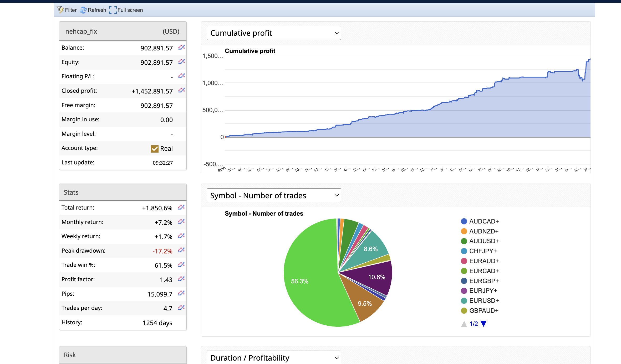This screenshot has width=621, height=364.
Task: Open the Symbol - Number of trades dropdown
Action: (x=274, y=195)
